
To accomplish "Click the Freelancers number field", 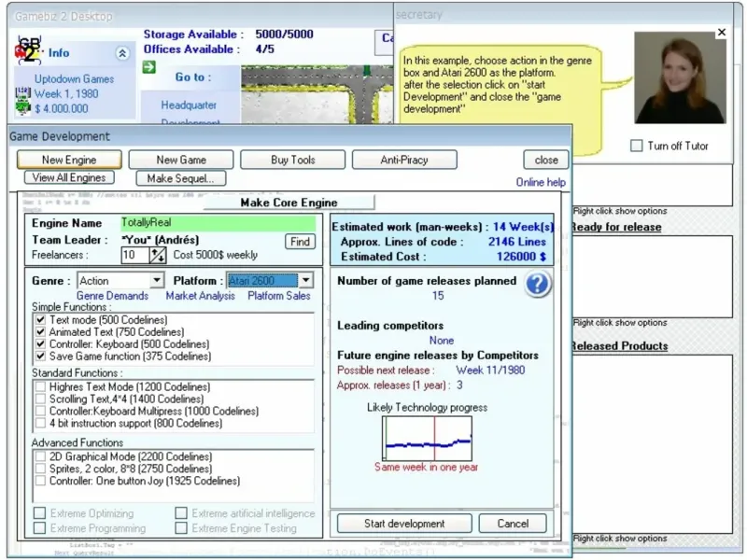I will click(x=134, y=255).
